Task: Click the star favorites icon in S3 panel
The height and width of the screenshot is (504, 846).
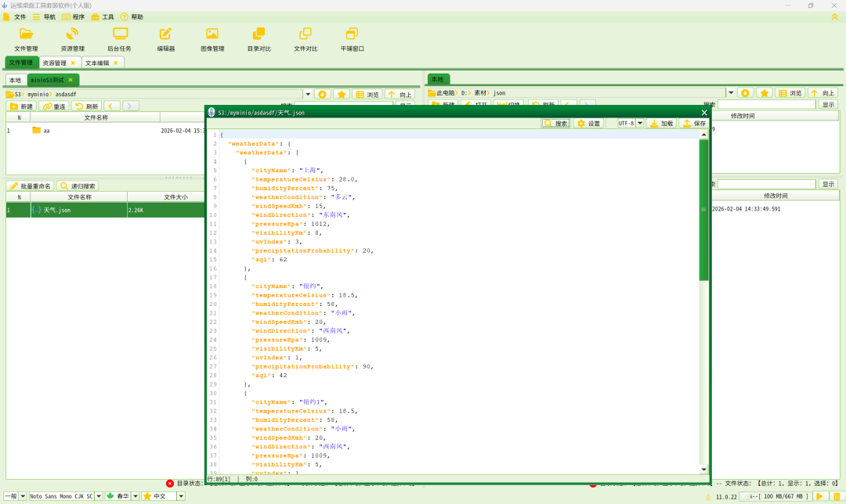Action: coord(342,94)
